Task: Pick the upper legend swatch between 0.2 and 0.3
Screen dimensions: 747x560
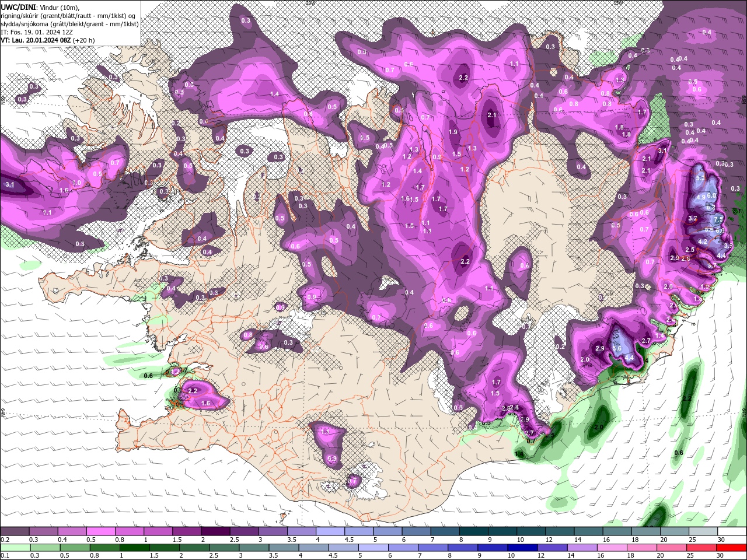Action: pyautogui.click(x=15, y=531)
